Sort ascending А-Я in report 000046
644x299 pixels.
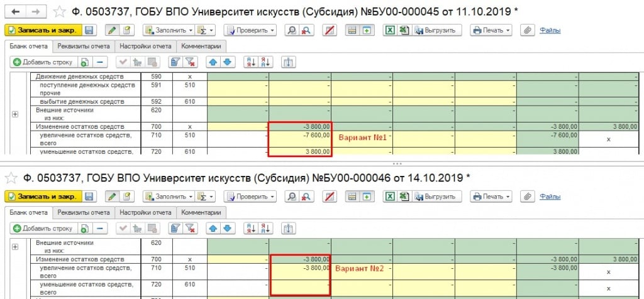click(250, 229)
